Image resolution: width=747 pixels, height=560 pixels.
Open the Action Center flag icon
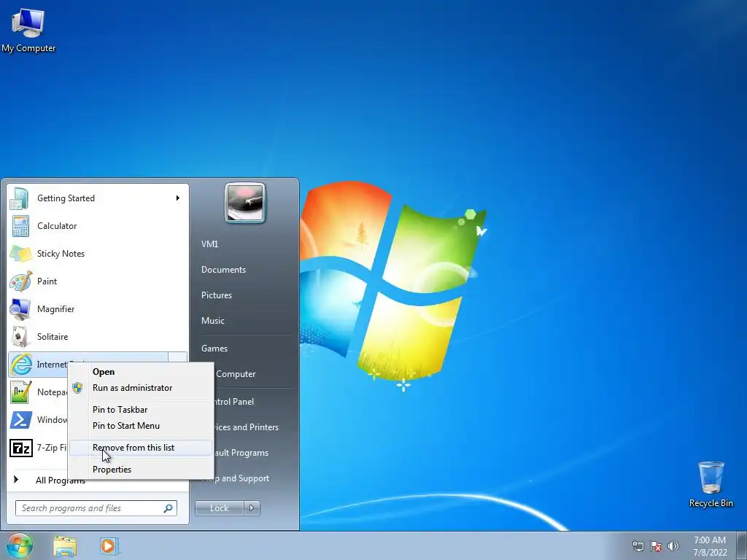coord(656,546)
